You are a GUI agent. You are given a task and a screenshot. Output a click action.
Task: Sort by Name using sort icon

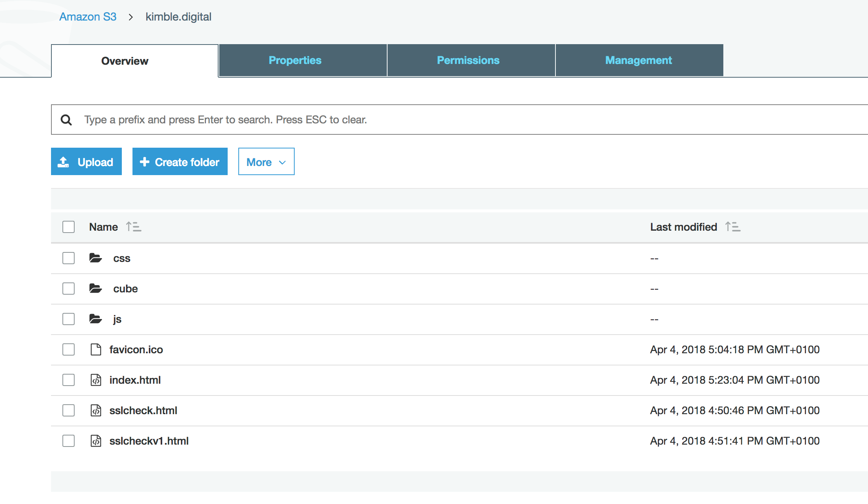(134, 227)
